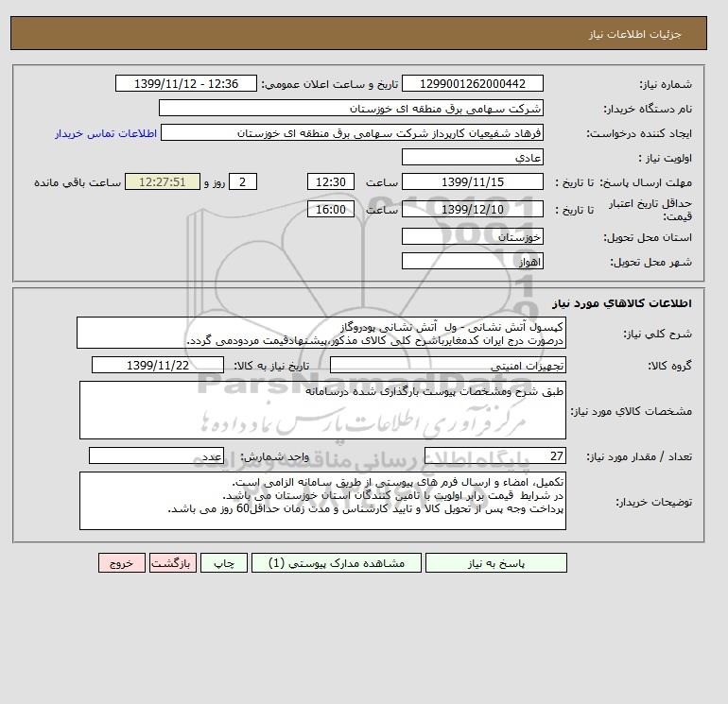Click the استان محل تحویل label
Screen dimensions: 728x704
(x=648, y=237)
